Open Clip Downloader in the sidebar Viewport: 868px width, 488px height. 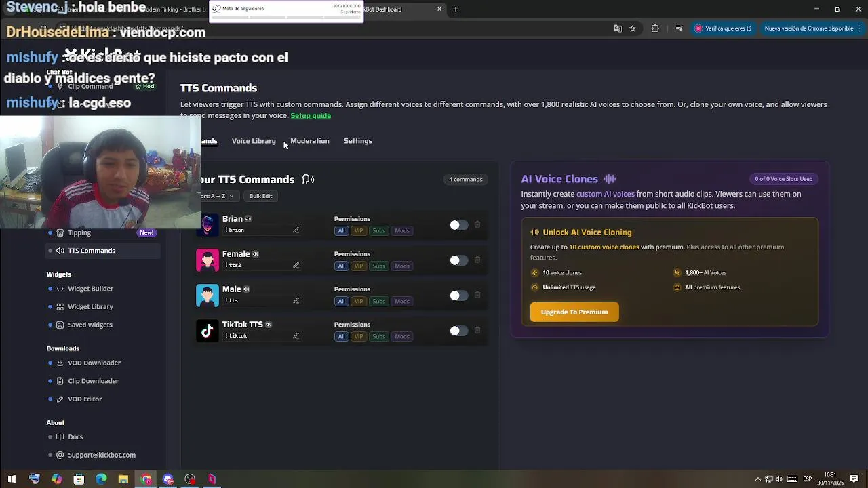[x=103, y=381]
